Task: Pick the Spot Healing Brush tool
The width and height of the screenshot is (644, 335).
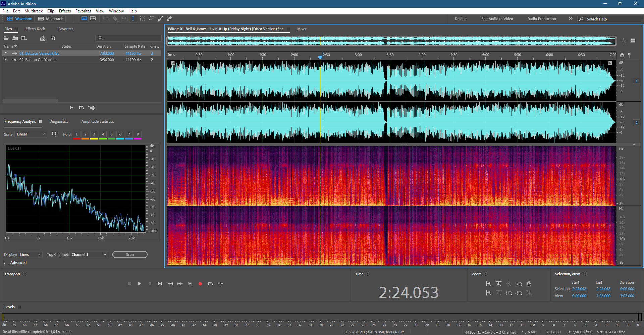Action: (169, 18)
